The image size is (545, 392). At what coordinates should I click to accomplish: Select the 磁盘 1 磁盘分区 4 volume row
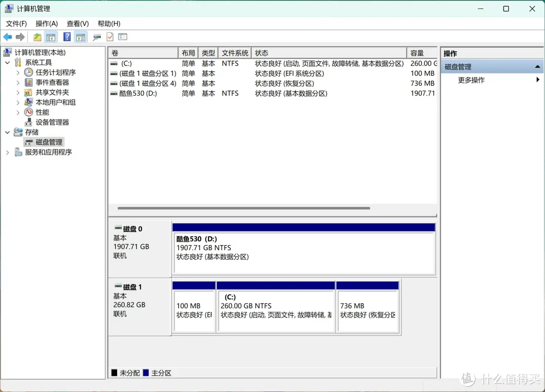click(273, 83)
